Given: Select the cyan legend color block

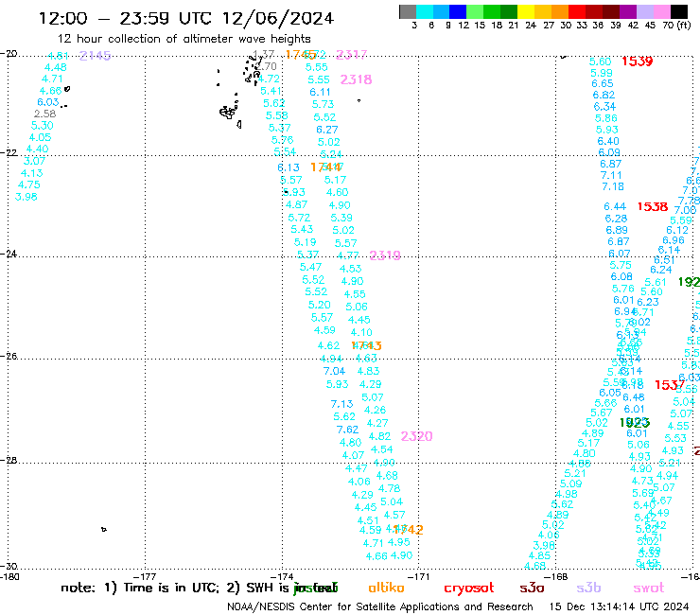Looking at the screenshot, I should click(425, 11).
